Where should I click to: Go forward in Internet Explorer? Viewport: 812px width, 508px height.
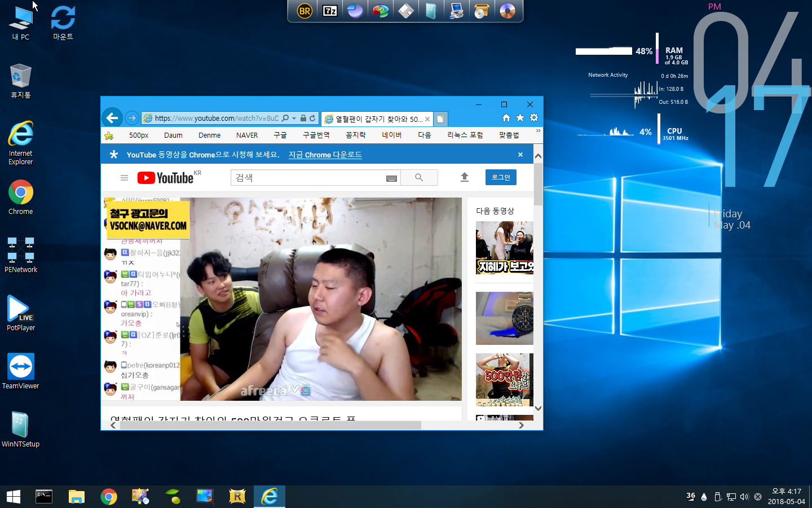131,118
